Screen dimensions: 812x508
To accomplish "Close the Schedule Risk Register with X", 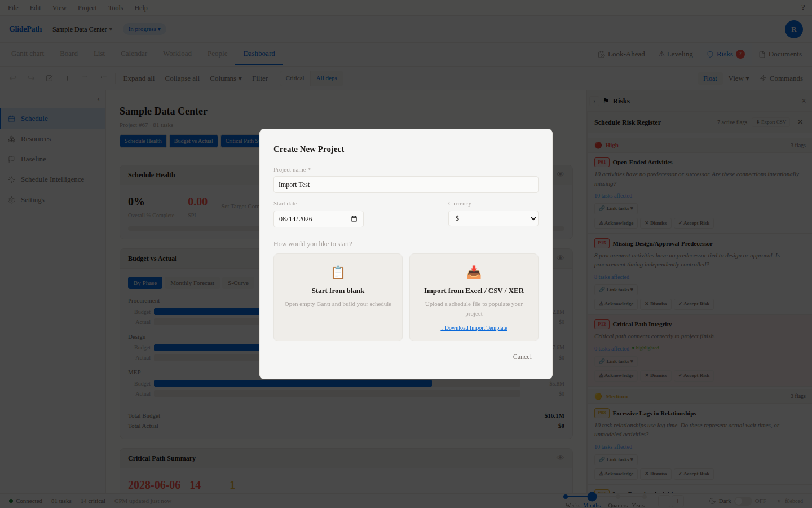I will coord(800,122).
